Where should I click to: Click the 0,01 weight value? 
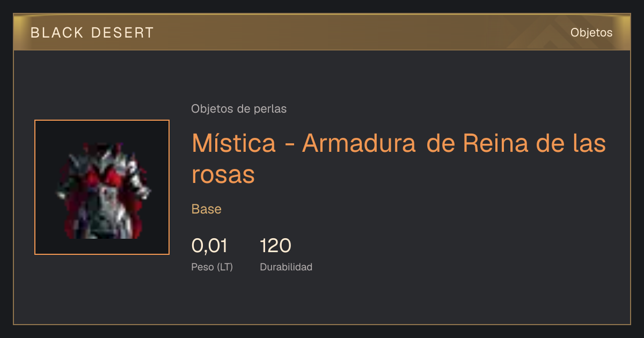[x=209, y=246]
